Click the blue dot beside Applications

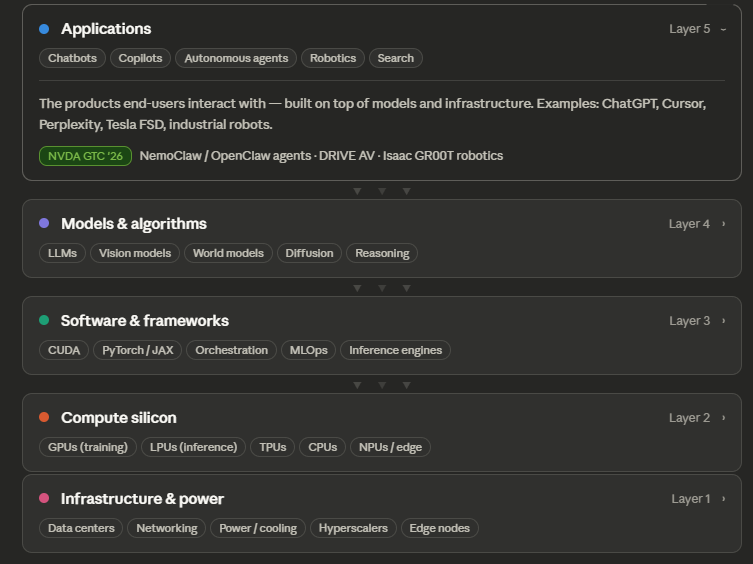click(x=44, y=29)
